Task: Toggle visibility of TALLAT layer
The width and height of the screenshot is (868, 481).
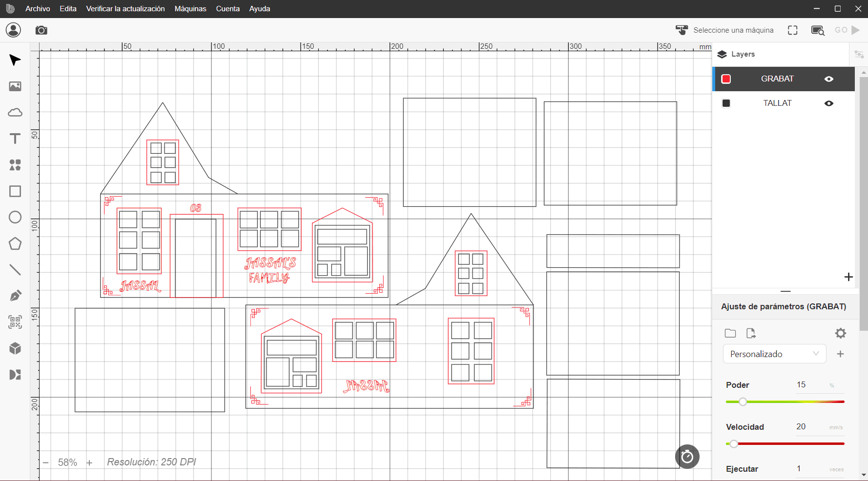Action: click(x=828, y=103)
